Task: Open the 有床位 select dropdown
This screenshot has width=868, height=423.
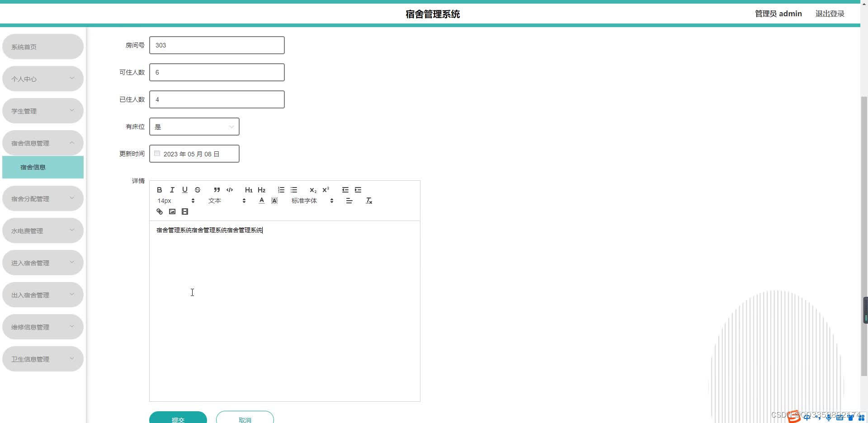Action: tap(194, 127)
